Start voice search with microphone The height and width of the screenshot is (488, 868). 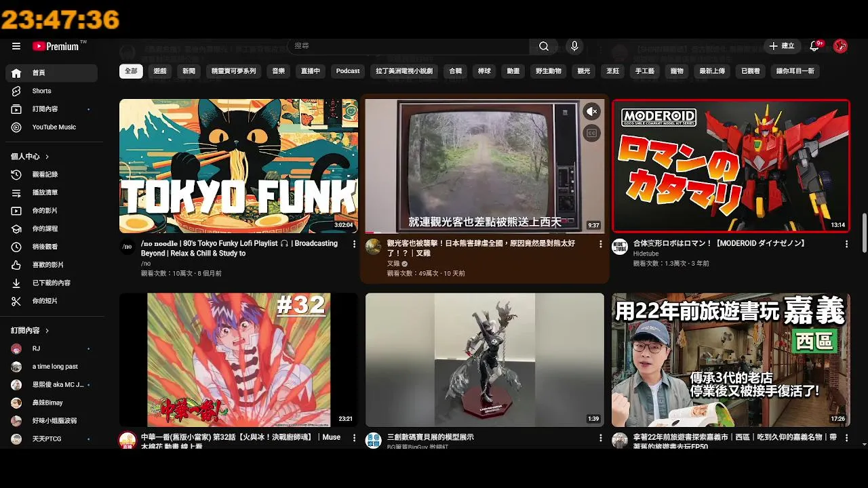pos(574,46)
